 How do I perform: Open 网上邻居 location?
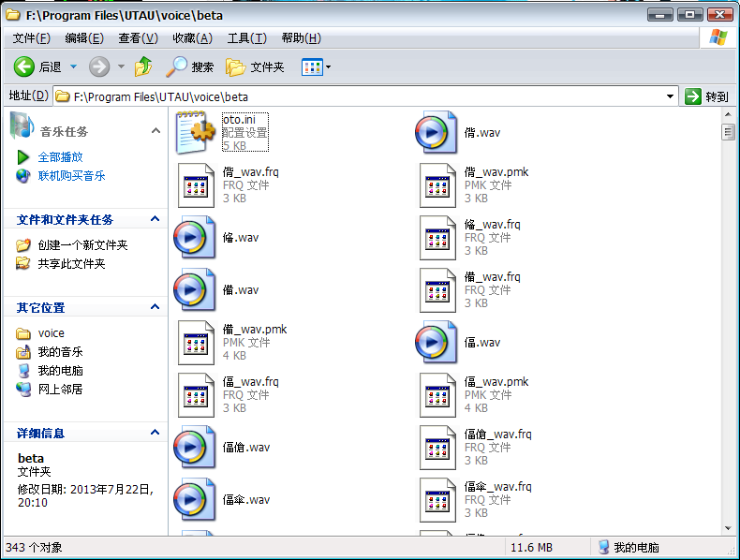point(60,390)
